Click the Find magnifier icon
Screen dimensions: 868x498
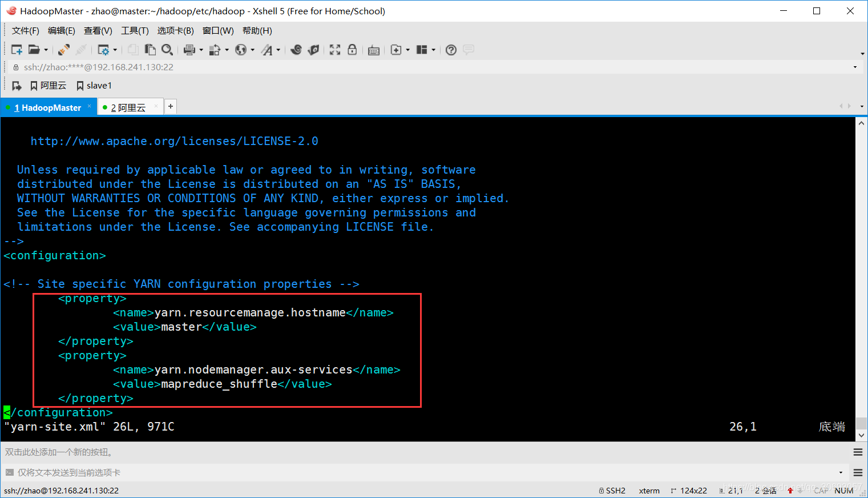pos(167,50)
